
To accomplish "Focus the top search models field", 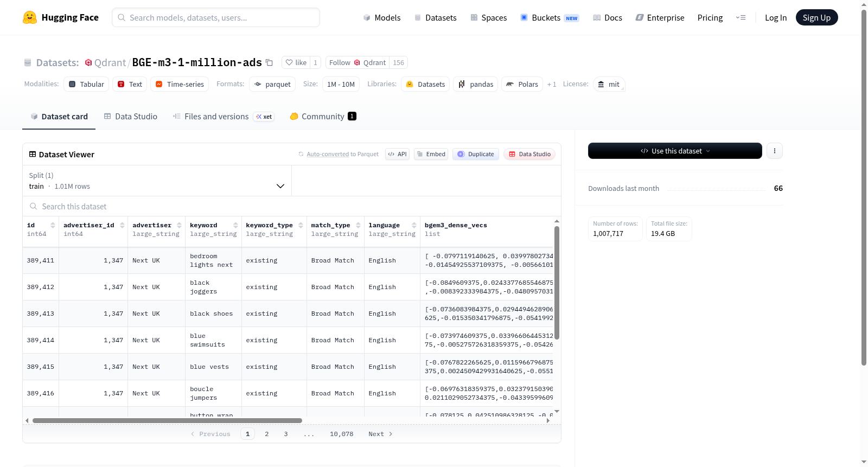I will pyautogui.click(x=216, y=17).
